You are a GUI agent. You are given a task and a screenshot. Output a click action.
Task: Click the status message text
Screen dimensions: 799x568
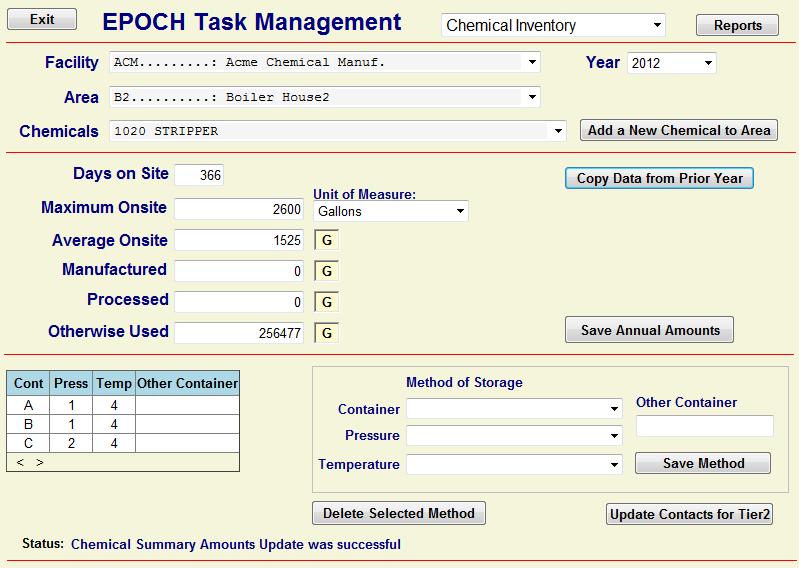coord(235,544)
